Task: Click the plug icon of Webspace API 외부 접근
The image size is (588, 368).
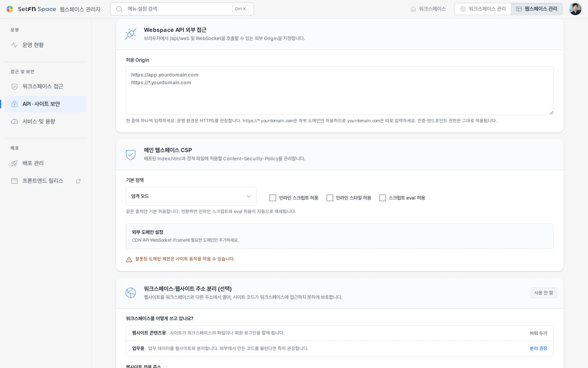Action: click(131, 34)
